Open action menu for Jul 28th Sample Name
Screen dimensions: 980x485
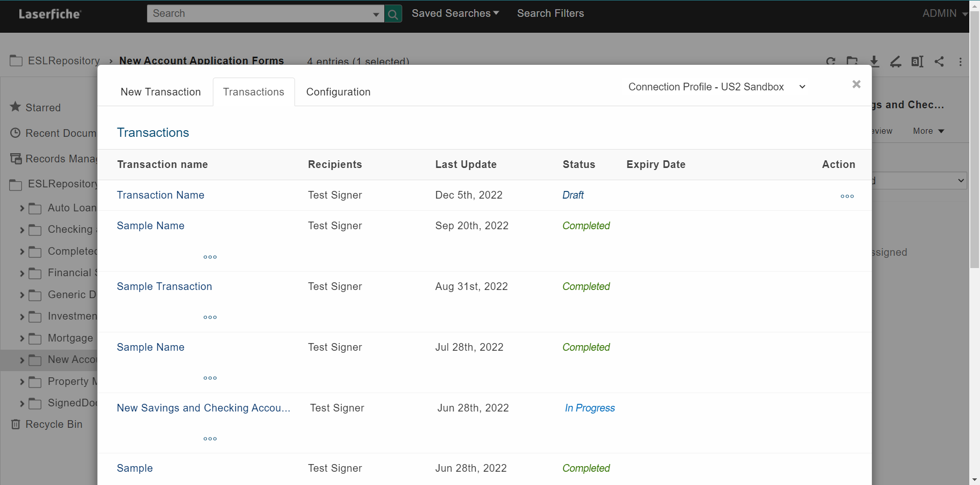click(210, 378)
